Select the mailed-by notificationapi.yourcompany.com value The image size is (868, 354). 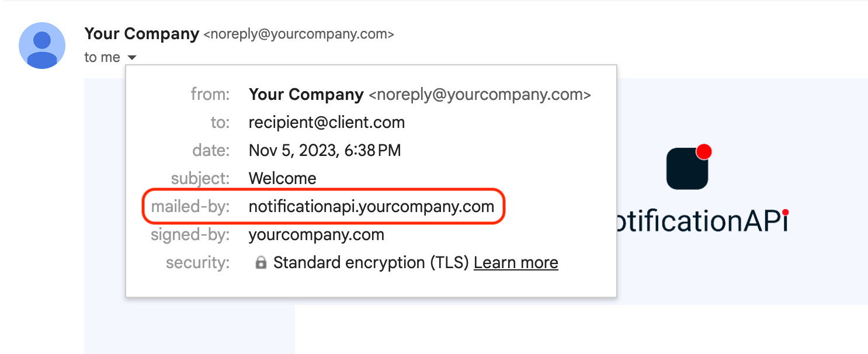point(371,206)
